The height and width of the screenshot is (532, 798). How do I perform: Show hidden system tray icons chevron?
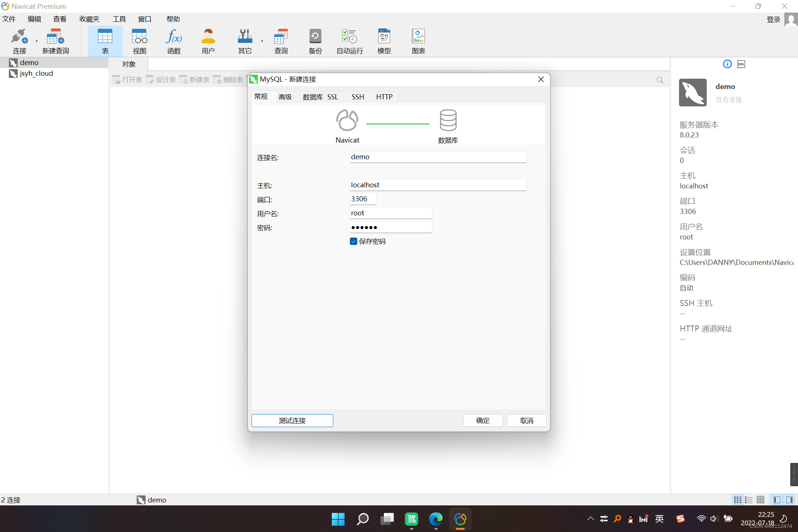coord(590,519)
